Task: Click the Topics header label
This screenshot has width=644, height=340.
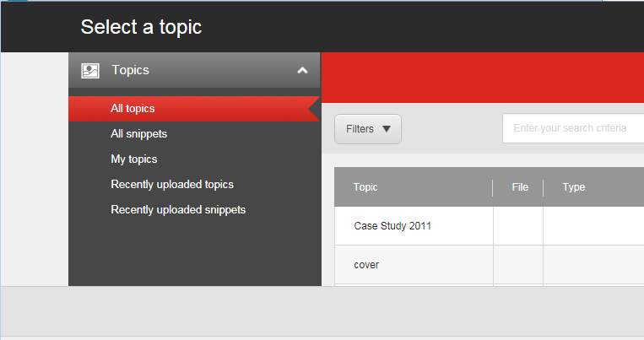Action: (131, 70)
